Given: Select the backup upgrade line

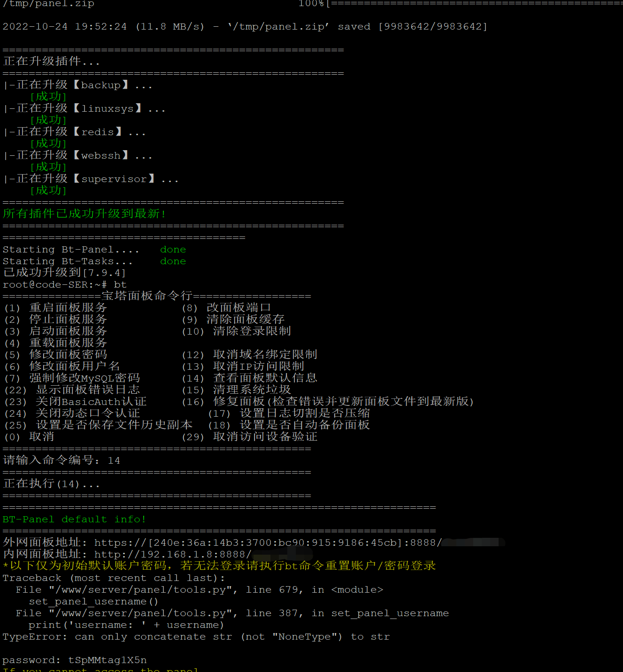Looking at the screenshot, I should tap(77, 85).
